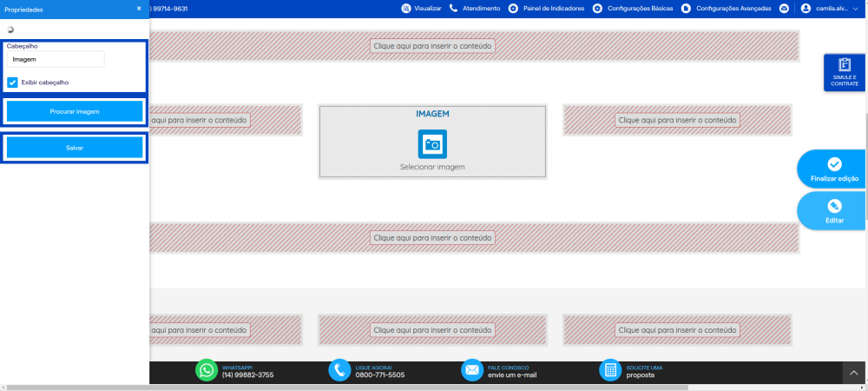Click the Procurar imagem button
Image resolution: width=868 pixels, height=391 pixels.
point(75,111)
